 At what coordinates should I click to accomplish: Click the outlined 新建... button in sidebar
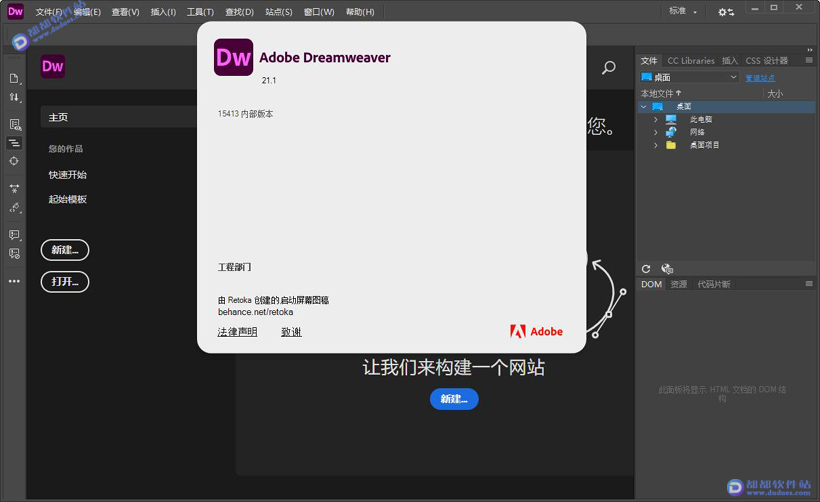(65, 250)
